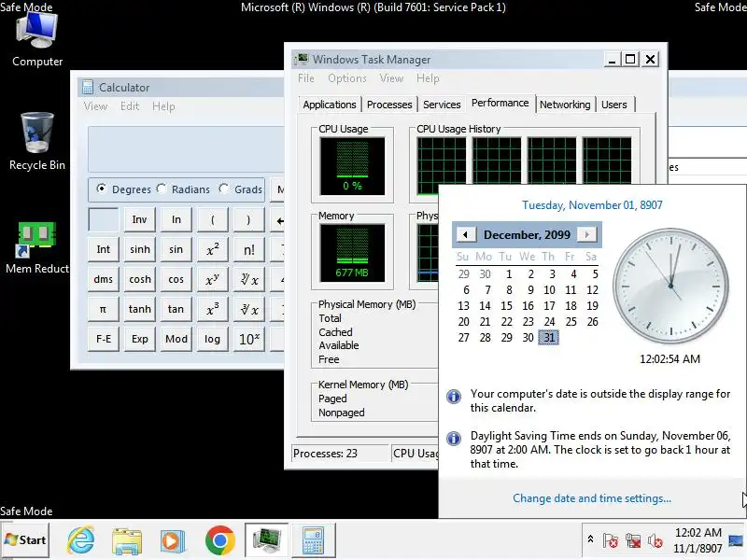Click the Processes: 23 status text
The image size is (747, 560).
coord(325,454)
